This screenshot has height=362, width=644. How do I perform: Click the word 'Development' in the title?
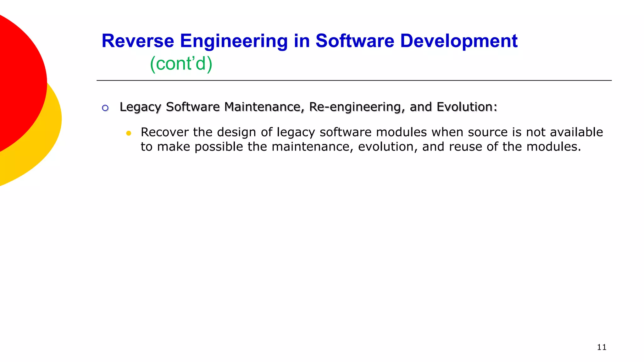(x=458, y=41)
